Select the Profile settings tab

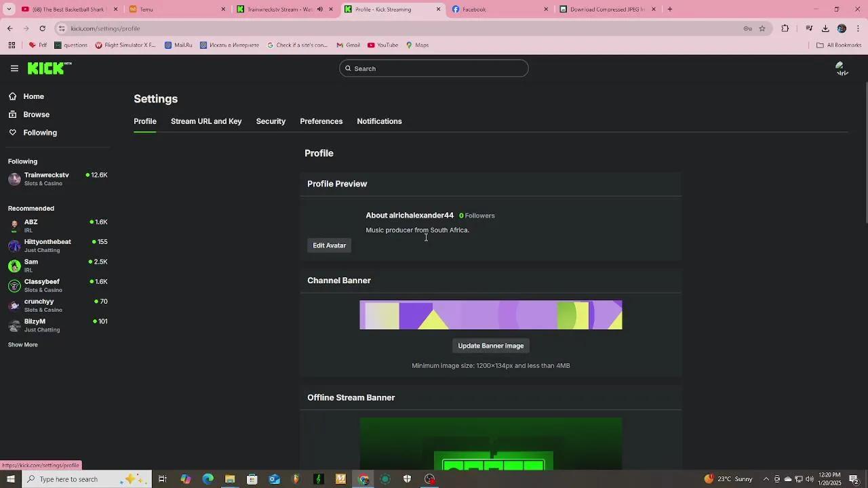(145, 121)
